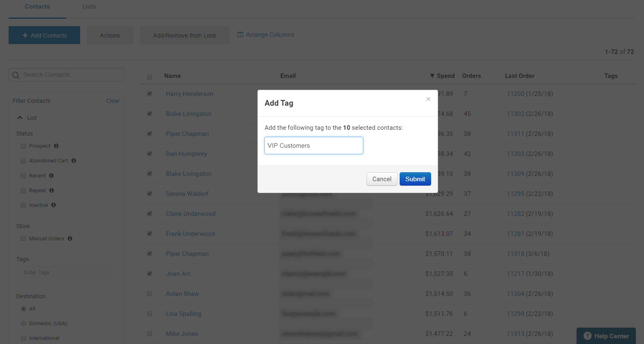This screenshot has height=344, width=644.
Task: Uncheck Harry Henderson's row checkbox
Action: click(150, 93)
